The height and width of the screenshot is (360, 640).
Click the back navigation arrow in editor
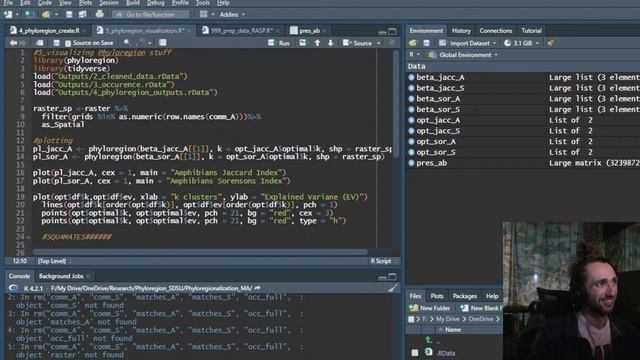tap(13, 43)
